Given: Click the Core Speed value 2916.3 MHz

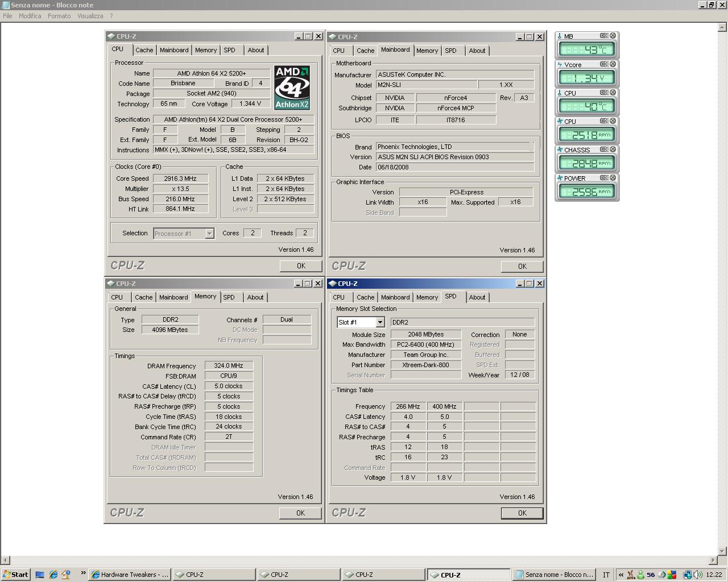Looking at the screenshot, I should 180,178.
